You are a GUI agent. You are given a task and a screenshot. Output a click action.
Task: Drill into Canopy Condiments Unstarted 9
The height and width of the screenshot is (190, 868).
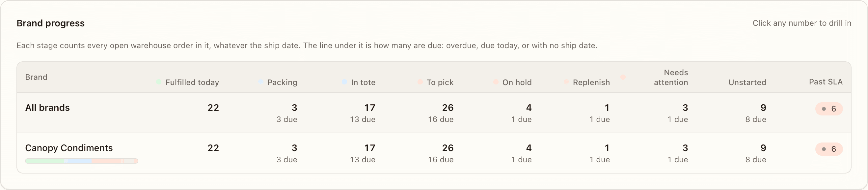point(763,148)
